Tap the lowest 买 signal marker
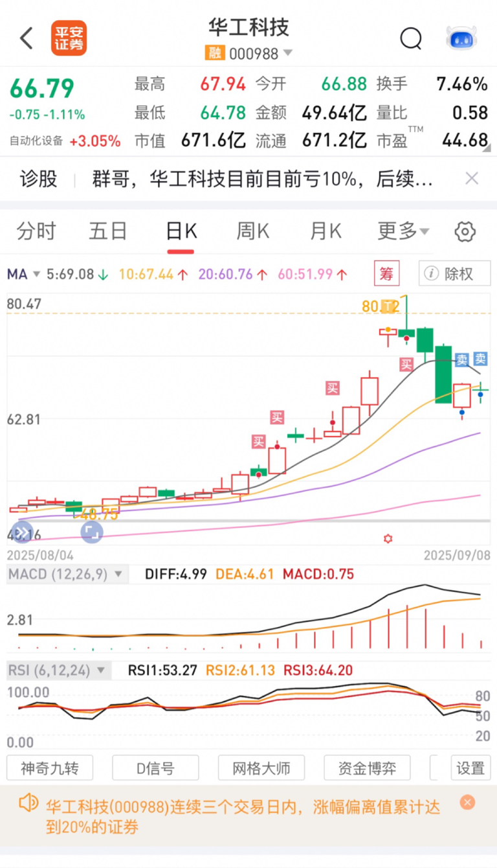The image size is (497, 868). tap(259, 442)
